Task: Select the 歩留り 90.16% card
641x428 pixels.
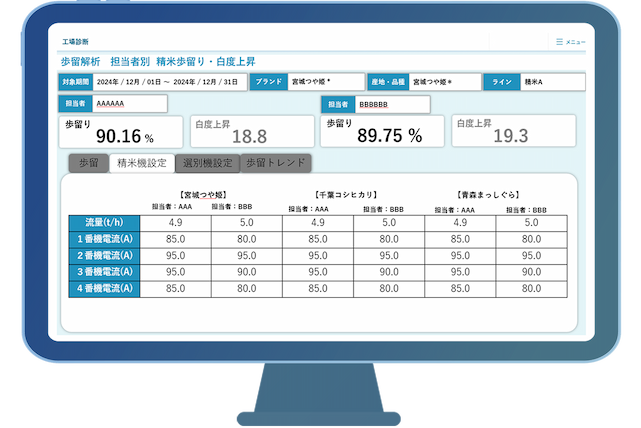Action: [121, 132]
